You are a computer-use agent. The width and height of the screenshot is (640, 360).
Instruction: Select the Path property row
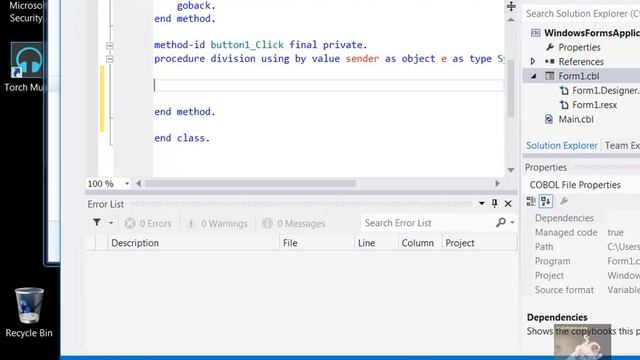(582, 247)
